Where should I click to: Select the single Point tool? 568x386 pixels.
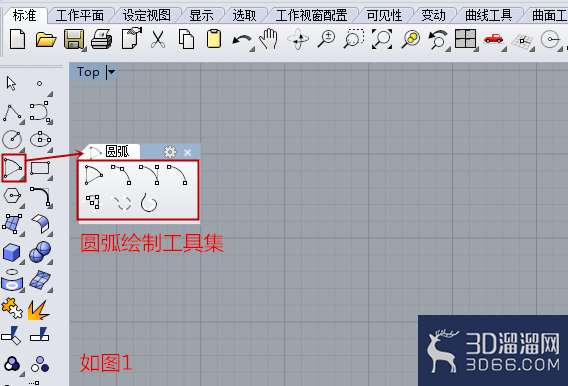[x=39, y=84]
